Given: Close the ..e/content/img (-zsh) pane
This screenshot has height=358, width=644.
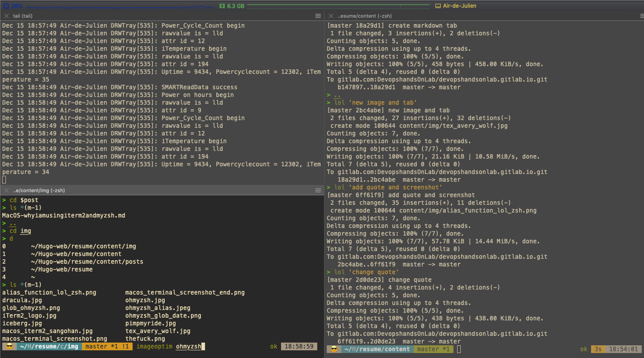Looking at the screenshot, I should (x=6, y=190).
